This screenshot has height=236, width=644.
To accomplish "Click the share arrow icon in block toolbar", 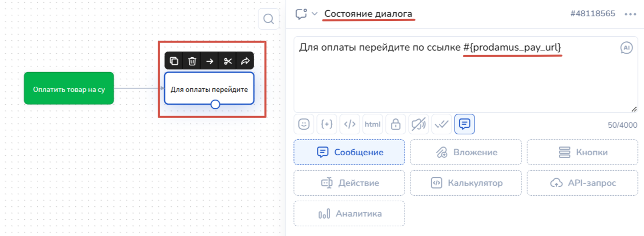I will 245,61.
